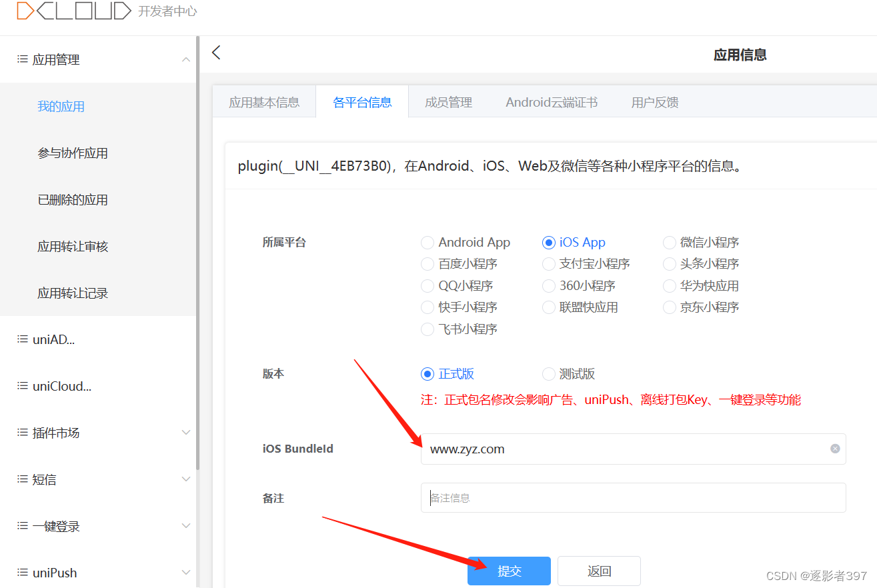Collapse the 应用管理 menu chevron
Image resolution: width=877 pixels, height=588 pixels.
tap(186, 59)
